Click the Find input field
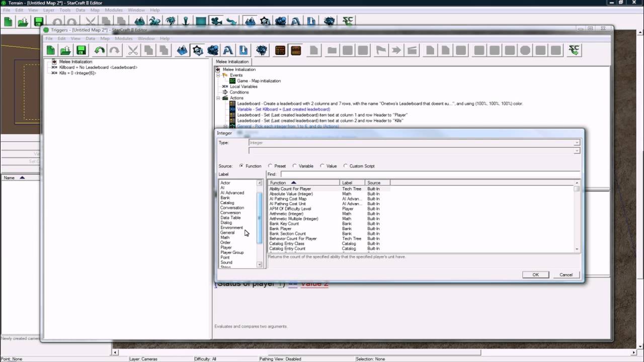Screen dimensions: 644x362 (430, 174)
